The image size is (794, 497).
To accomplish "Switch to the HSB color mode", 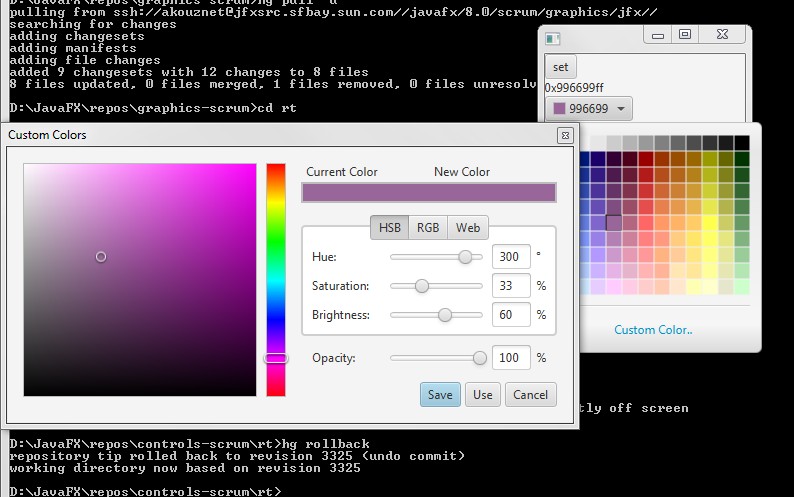I will point(389,228).
